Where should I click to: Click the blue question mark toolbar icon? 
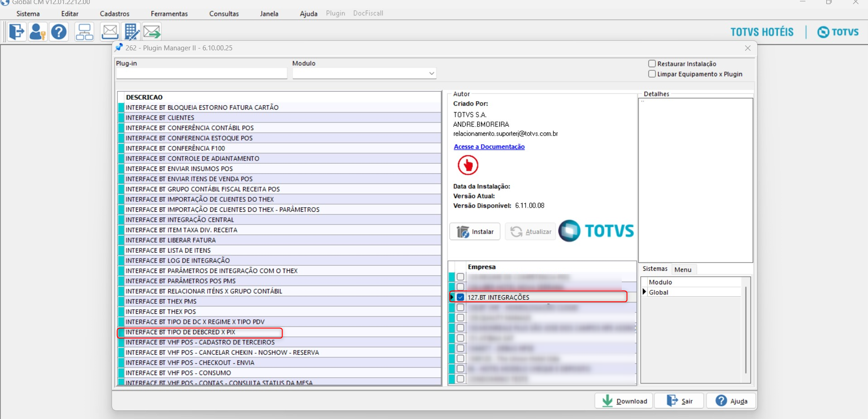[x=59, y=32]
